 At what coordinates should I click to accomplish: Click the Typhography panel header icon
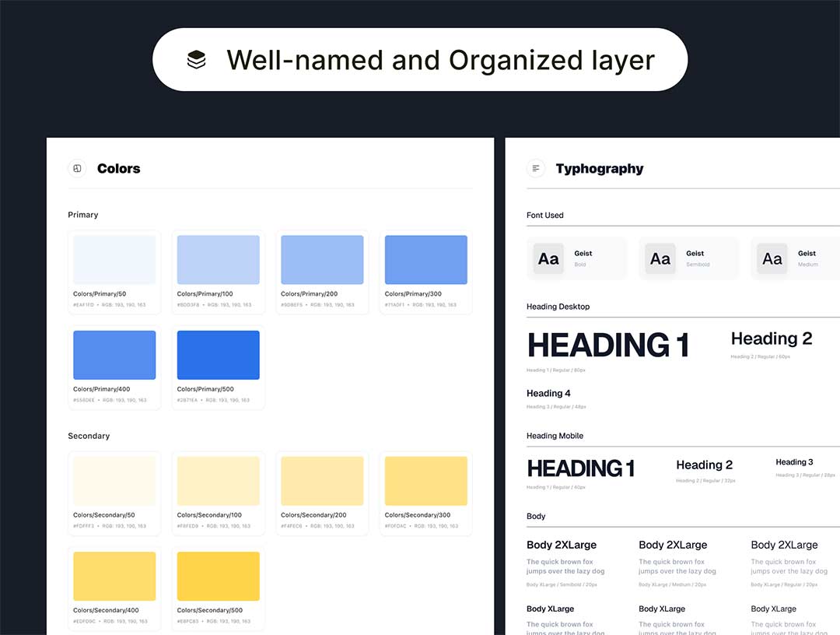point(536,168)
